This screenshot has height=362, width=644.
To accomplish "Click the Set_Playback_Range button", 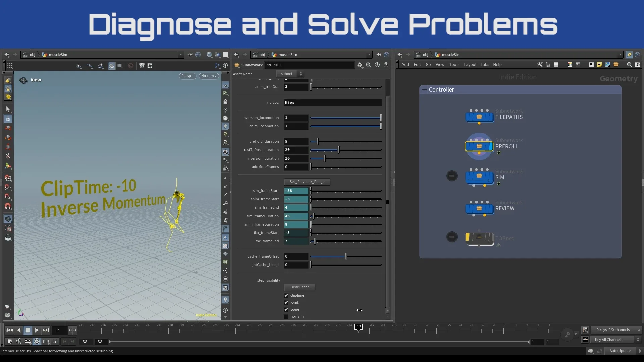I will pos(307,182).
